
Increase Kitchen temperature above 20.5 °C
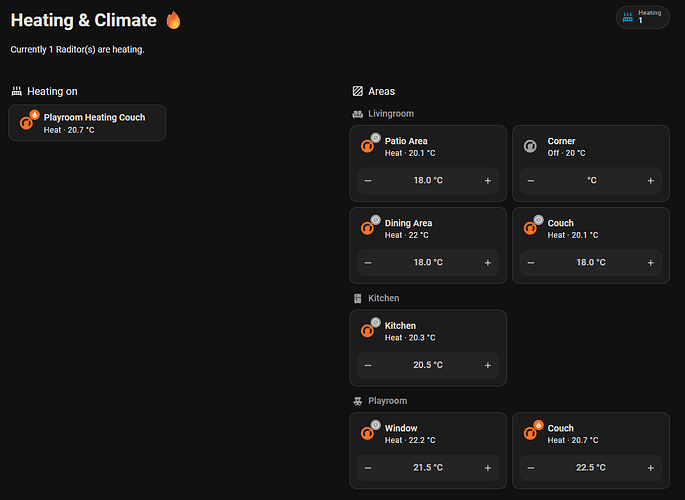point(488,366)
